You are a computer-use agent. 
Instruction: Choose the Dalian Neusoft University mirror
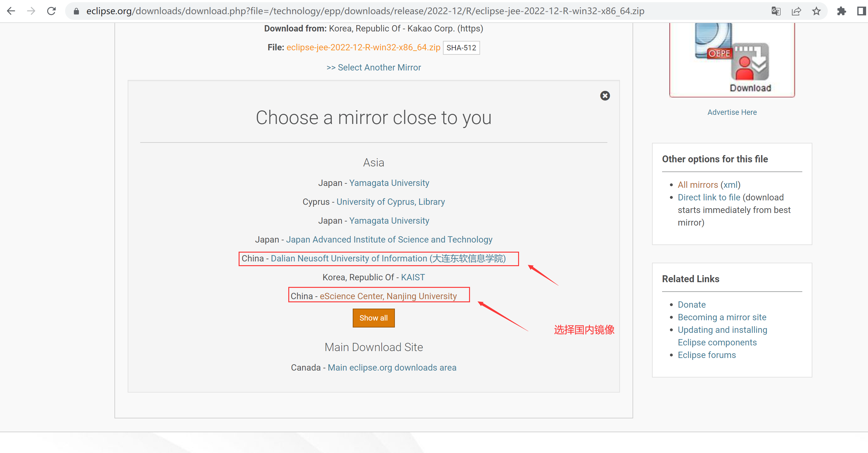pyautogui.click(x=388, y=259)
